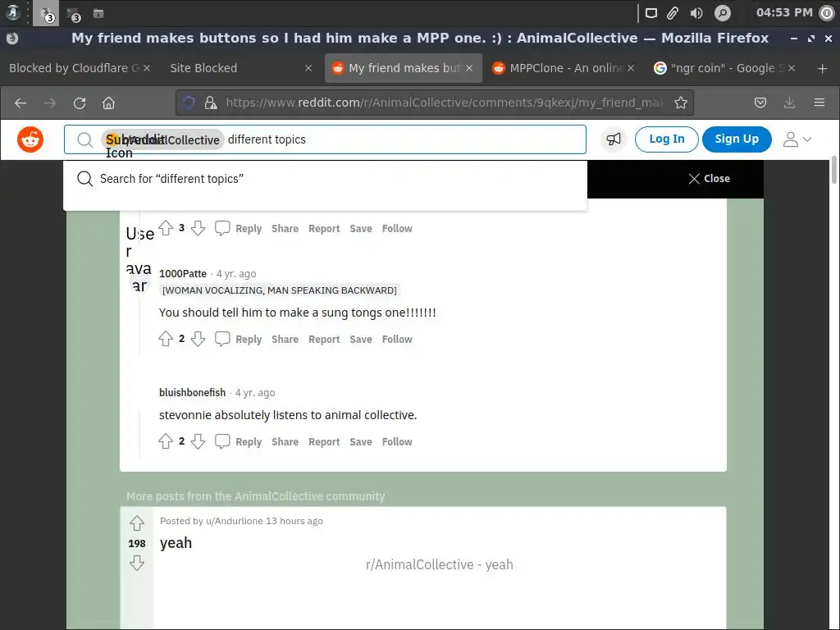
Task: Click the 04:53 PM clock
Action: [784, 12]
